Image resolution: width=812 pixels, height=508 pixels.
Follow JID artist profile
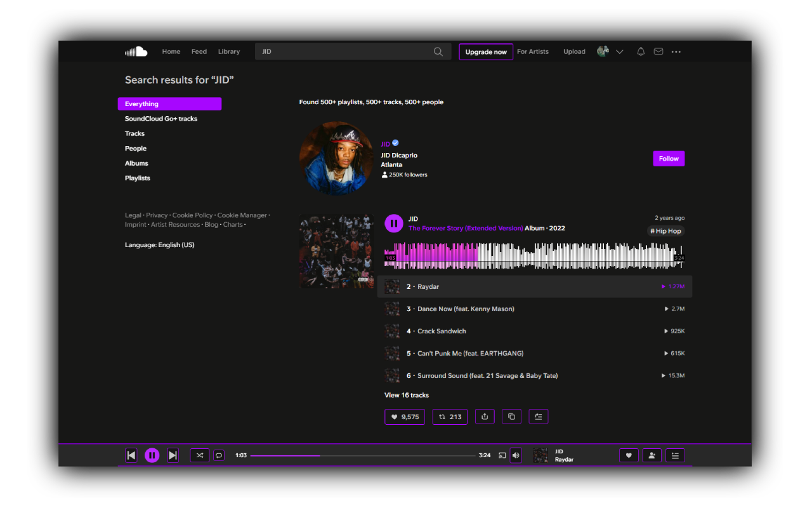pos(669,158)
